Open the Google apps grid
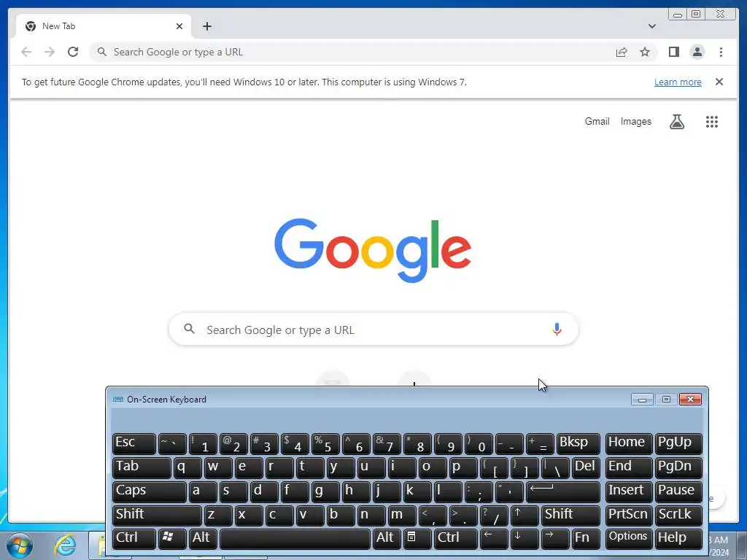The image size is (747, 560). [x=712, y=122]
